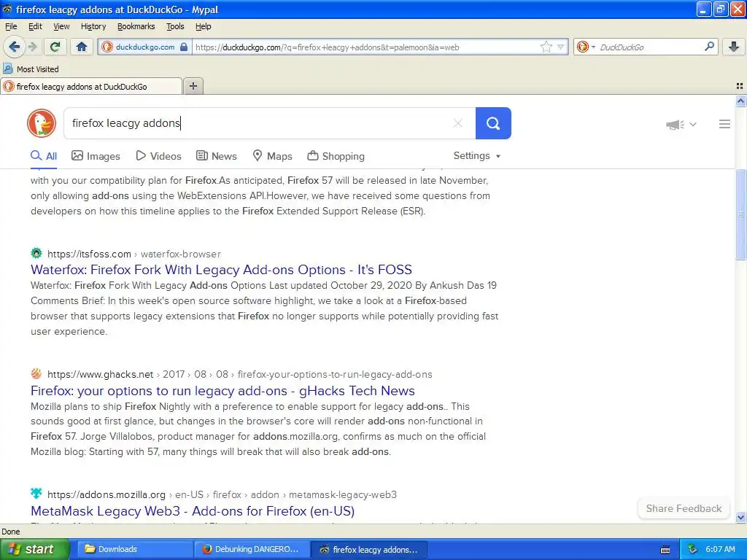Screen dimensions: 747x560
Task: Click the page scrollbar down arrow
Action: [x=740, y=517]
